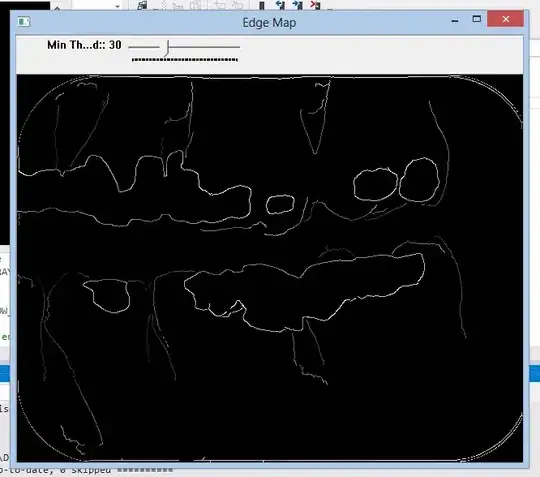Open the Edge Map window system icon menu
The height and width of the screenshot is (477, 540).
coord(24,22)
